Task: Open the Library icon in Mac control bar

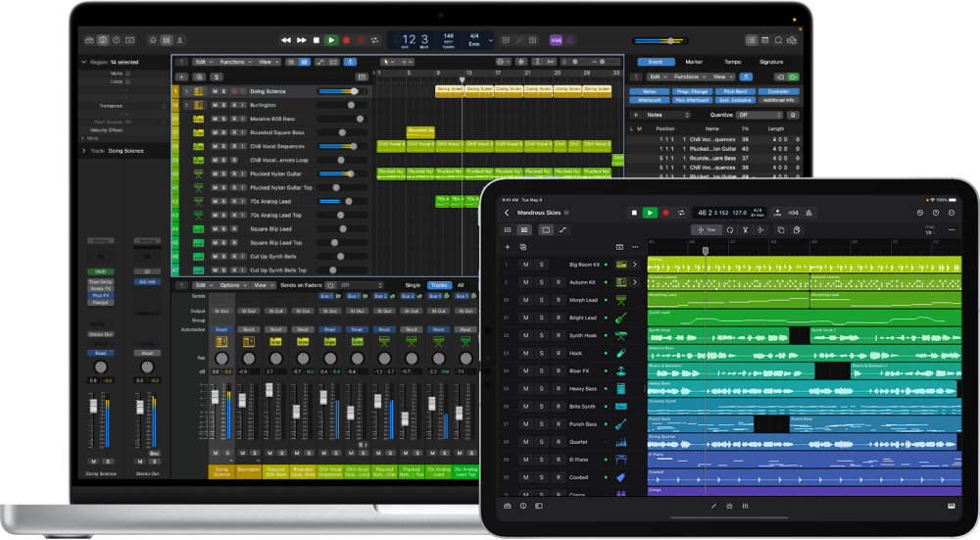Action: click(90, 40)
